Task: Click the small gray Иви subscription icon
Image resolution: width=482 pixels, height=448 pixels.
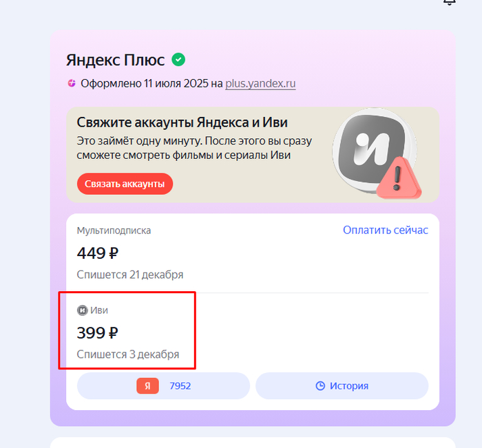Action: (82, 310)
